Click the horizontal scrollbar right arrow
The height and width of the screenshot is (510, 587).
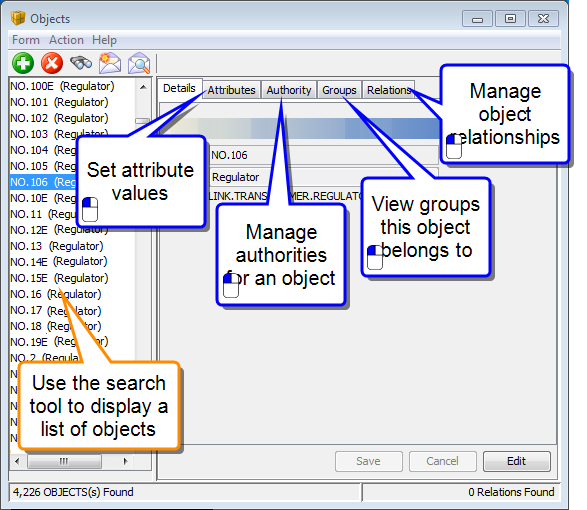coord(126,461)
